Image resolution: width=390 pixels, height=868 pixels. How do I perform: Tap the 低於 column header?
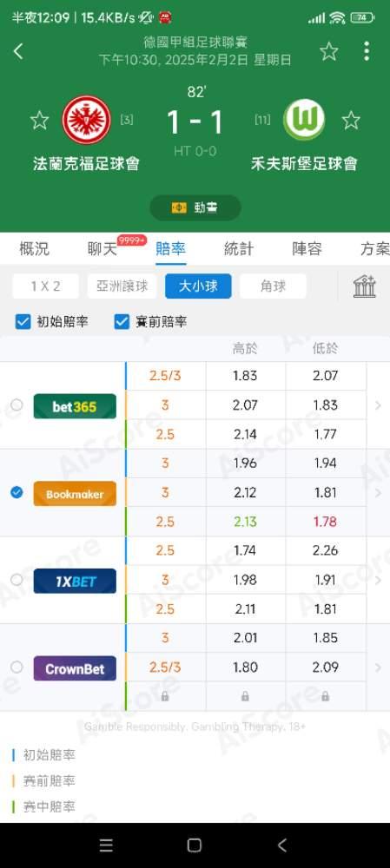click(x=325, y=348)
